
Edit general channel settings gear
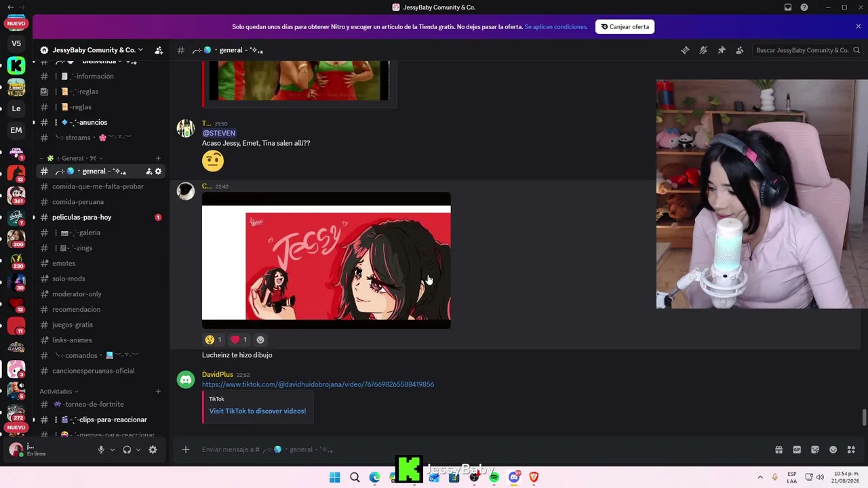(x=159, y=171)
